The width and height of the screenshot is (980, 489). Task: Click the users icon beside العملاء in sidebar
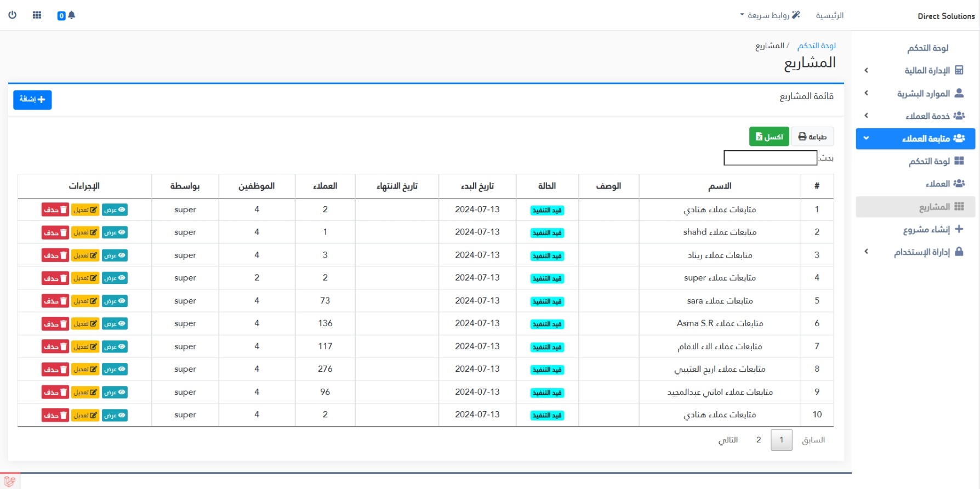[959, 184]
